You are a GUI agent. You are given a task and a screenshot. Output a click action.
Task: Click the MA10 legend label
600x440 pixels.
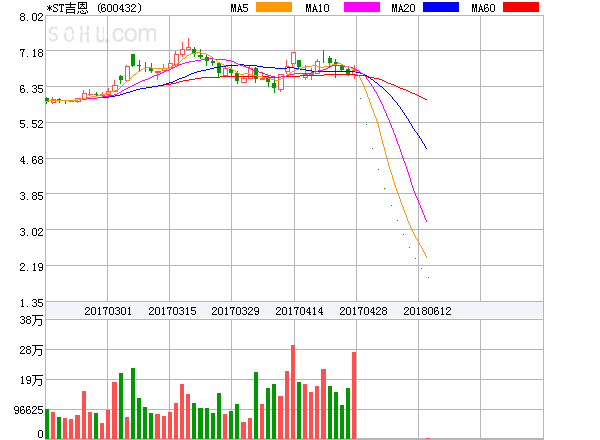317,8
